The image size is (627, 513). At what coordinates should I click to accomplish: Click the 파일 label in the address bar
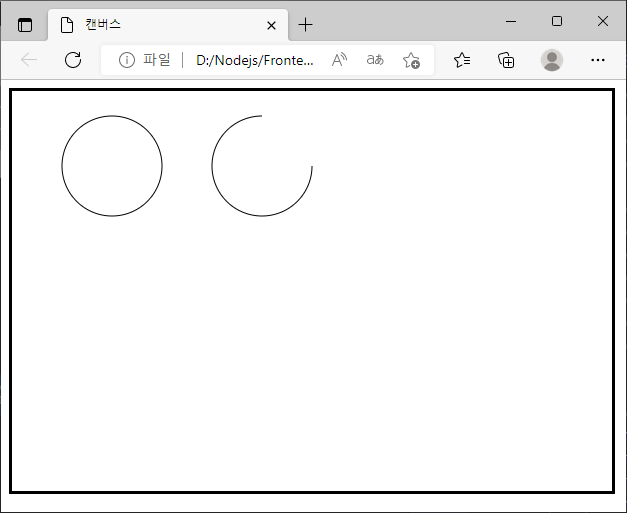click(x=157, y=60)
